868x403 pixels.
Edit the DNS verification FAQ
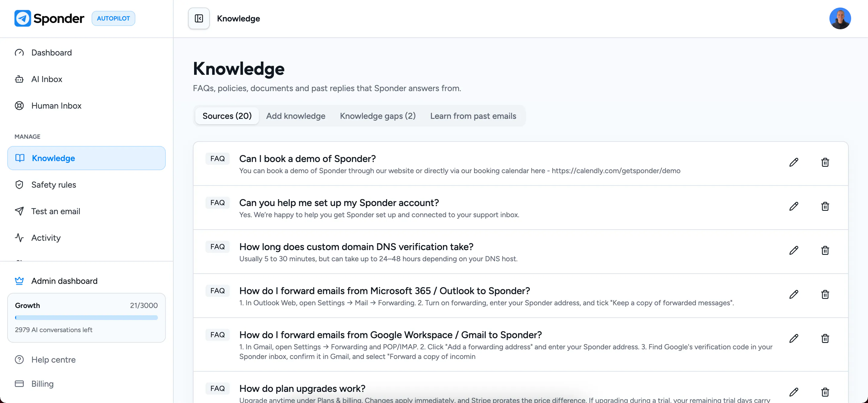[x=794, y=250]
